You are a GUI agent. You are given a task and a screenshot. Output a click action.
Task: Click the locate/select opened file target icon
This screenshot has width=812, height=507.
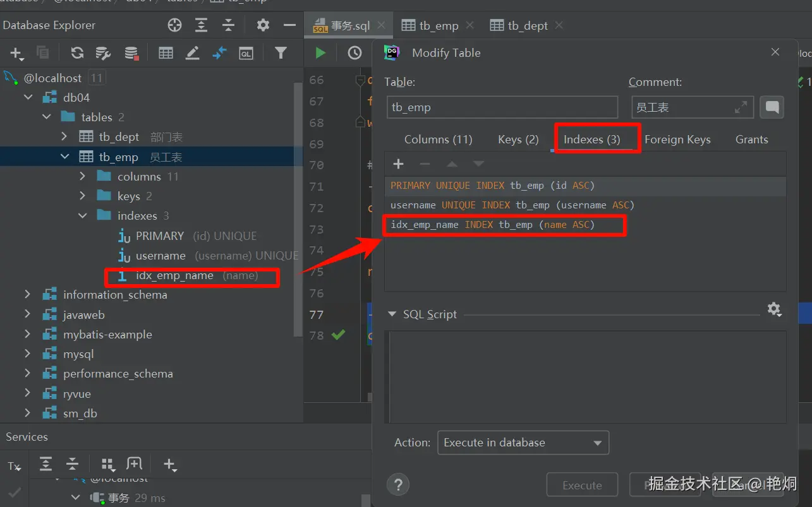[174, 25]
